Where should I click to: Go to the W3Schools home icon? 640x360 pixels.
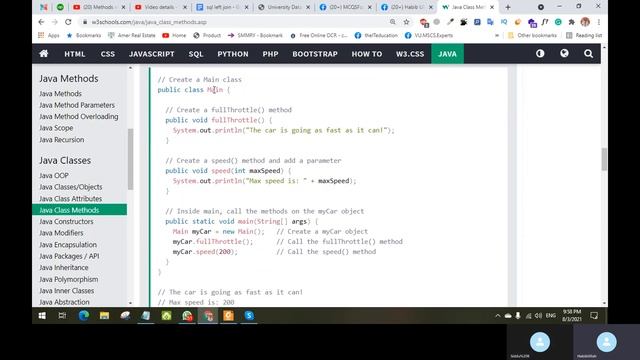[44, 53]
